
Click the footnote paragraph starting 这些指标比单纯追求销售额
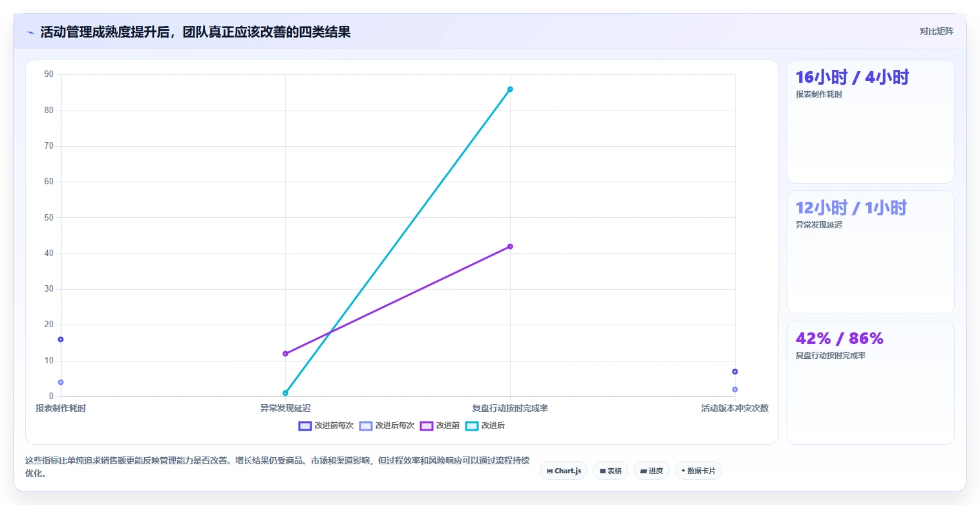pyautogui.click(x=277, y=467)
